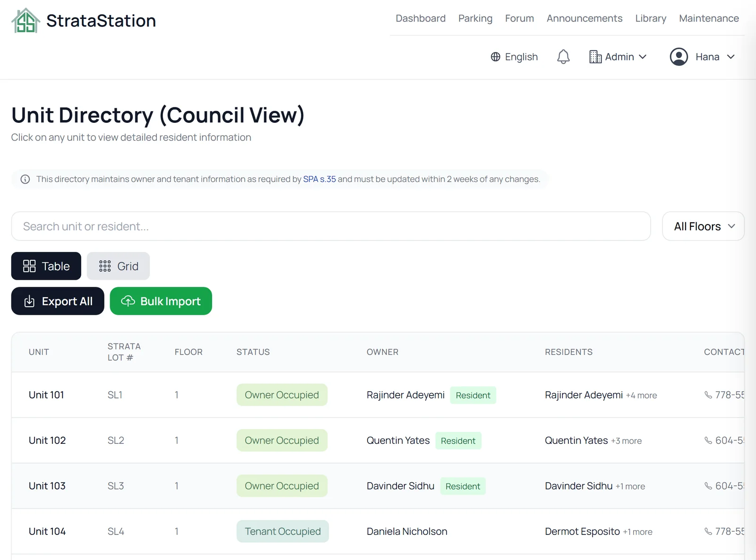The height and width of the screenshot is (560, 756).
Task: Click the Hana user avatar icon
Action: [679, 57]
